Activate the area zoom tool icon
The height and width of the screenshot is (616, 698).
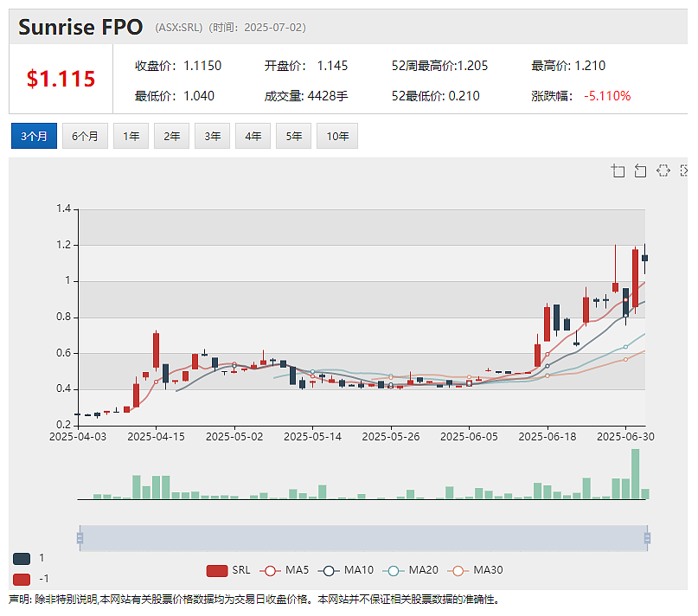(x=618, y=170)
